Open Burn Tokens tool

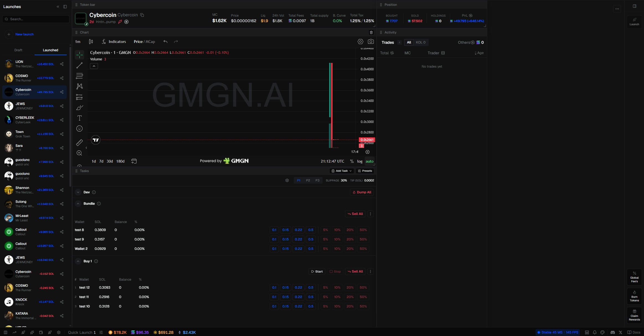click(634, 296)
